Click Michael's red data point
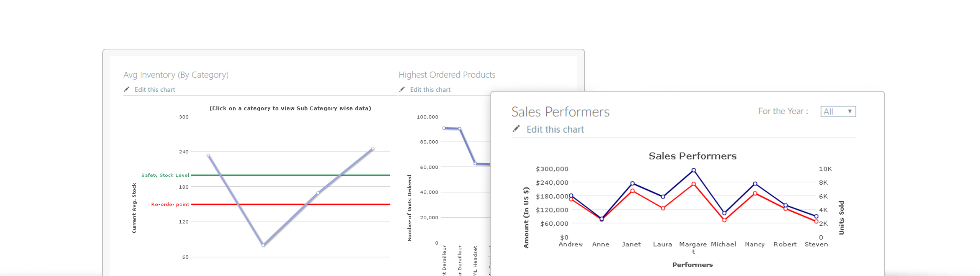Screen dimensions: 980x276 pyautogui.click(x=724, y=220)
